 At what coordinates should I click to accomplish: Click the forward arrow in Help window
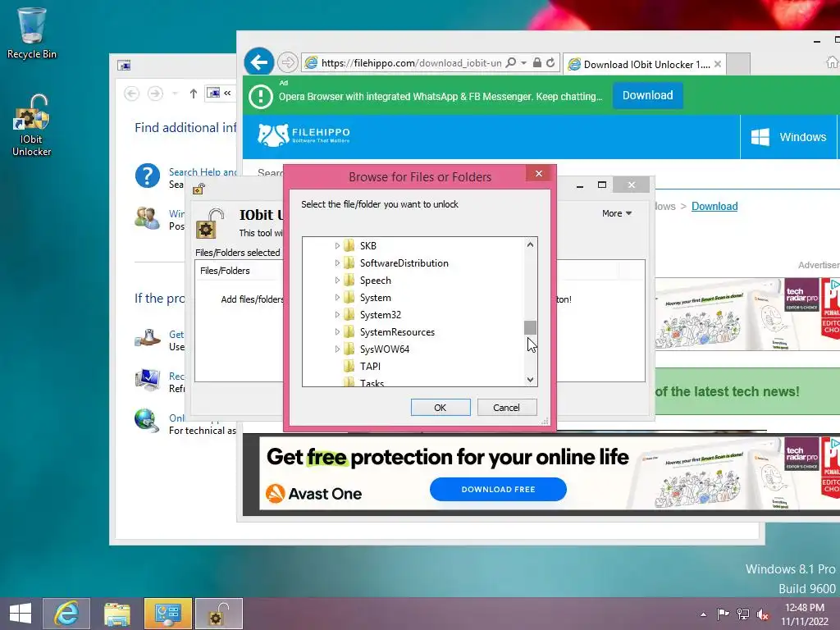tap(155, 94)
